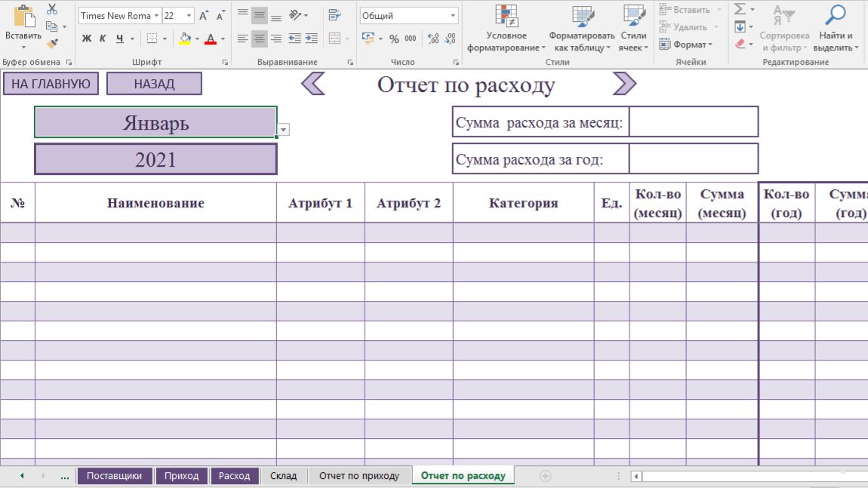Open Найти и выделить magnifier menu
Image resolution: width=868 pixels, height=488 pixels.
pos(836,28)
